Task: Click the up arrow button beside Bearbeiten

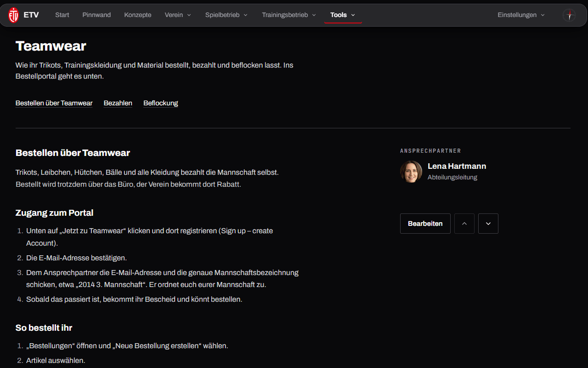Action: 464,224
